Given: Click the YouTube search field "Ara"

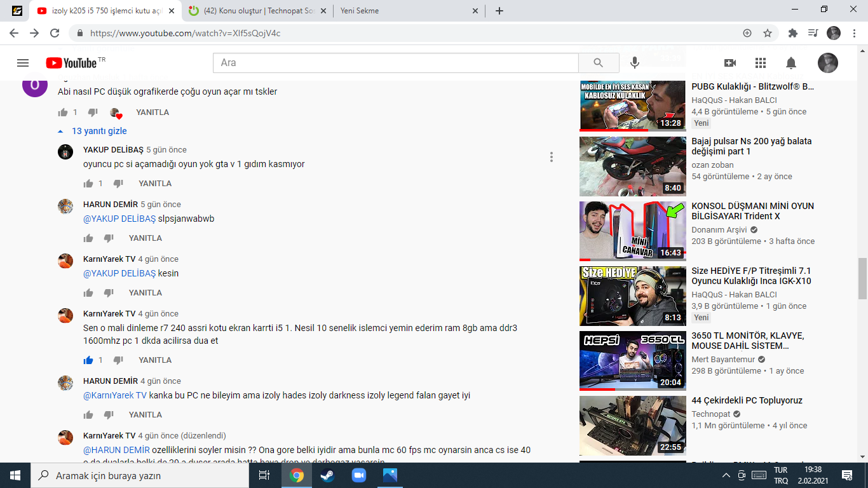Looking at the screenshot, I should click(396, 63).
